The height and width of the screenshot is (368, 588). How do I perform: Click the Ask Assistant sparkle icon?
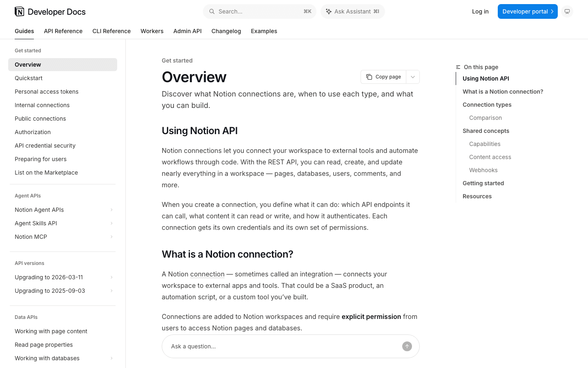pos(329,11)
